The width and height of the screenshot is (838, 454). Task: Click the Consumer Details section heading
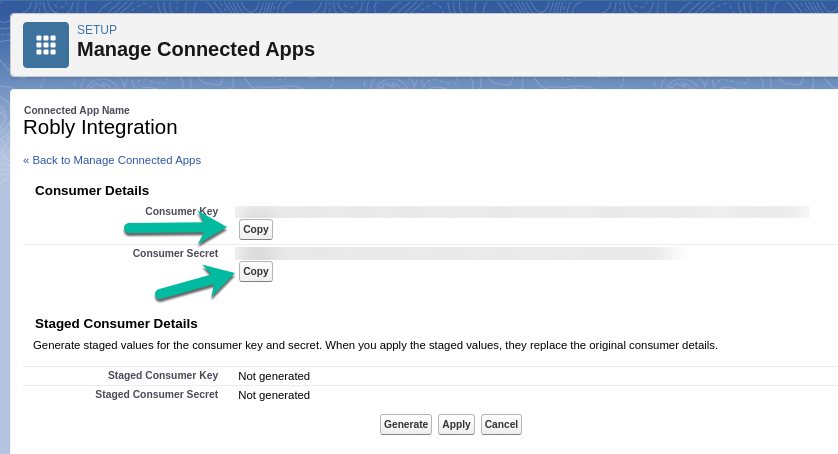coord(92,190)
